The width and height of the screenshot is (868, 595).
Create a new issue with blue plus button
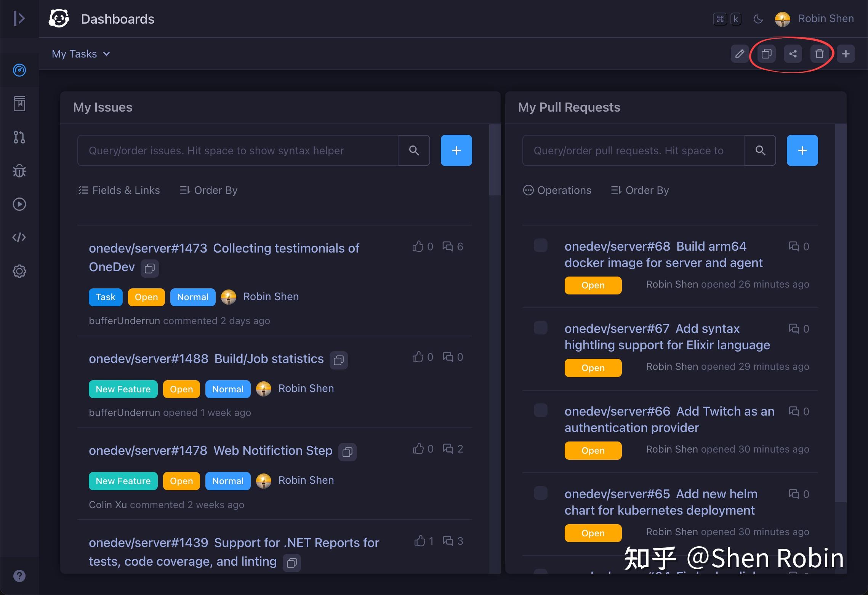(456, 150)
